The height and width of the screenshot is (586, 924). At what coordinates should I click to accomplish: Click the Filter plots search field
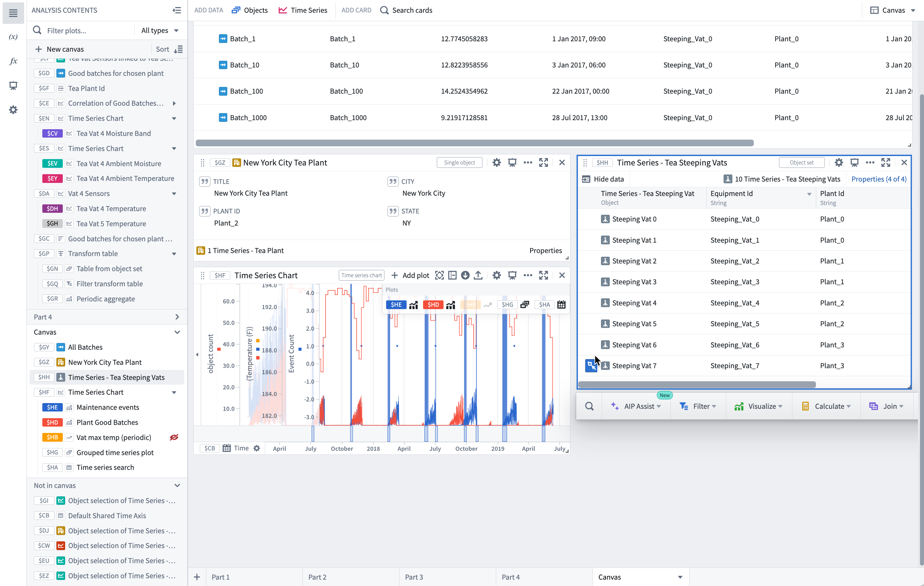pyautogui.click(x=88, y=30)
